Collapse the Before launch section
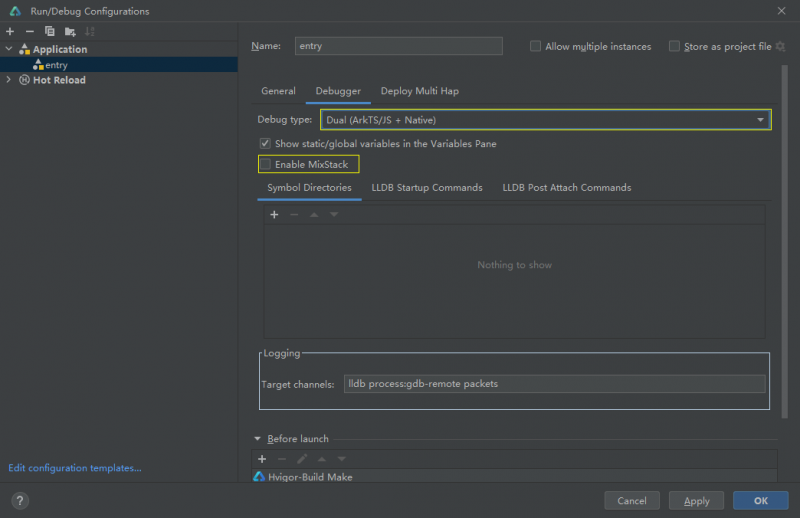The width and height of the screenshot is (800, 518). click(x=257, y=439)
